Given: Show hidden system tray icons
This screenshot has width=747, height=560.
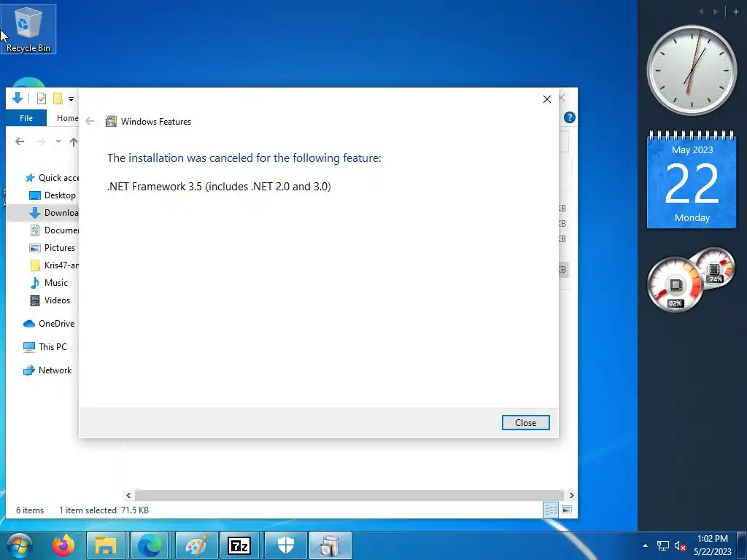Looking at the screenshot, I should click(x=645, y=545).
